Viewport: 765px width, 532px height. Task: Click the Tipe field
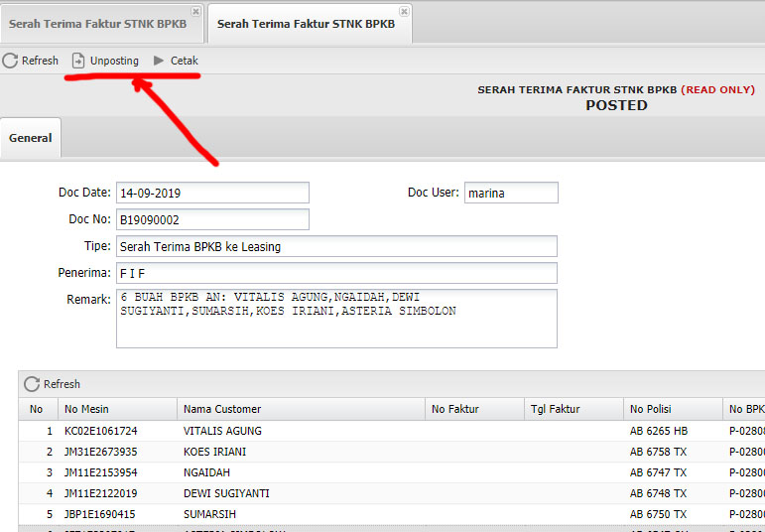pos(336,246)
